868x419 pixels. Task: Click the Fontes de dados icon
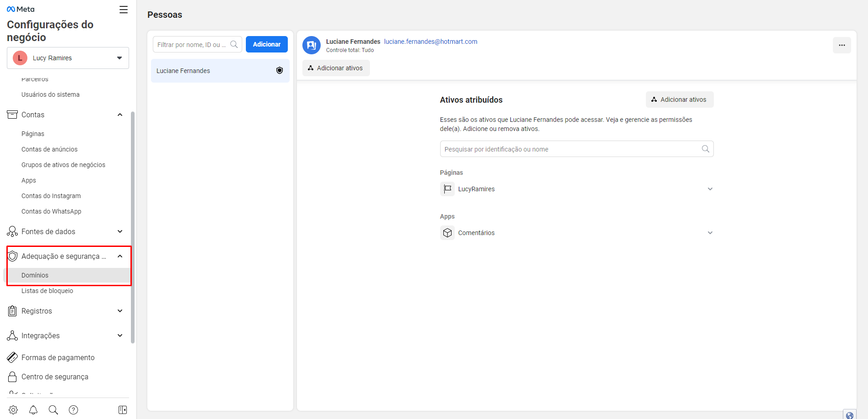(x=12, y=231)
